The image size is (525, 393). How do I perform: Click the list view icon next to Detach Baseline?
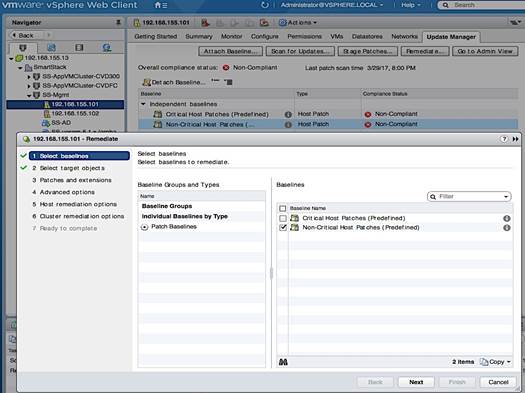[x=229, y=82]
